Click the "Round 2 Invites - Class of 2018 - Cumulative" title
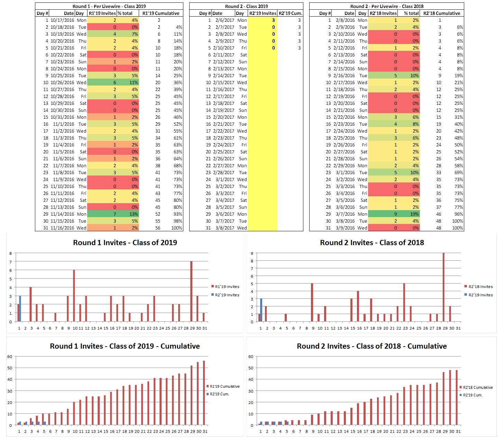504x439 pixels. (372, 346)
